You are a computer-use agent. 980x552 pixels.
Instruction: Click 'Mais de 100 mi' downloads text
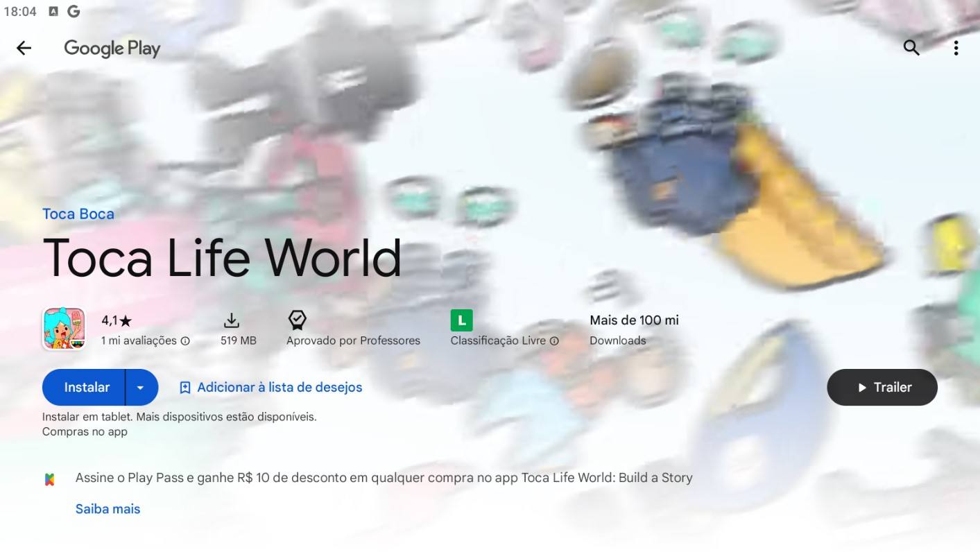(634, 320)
